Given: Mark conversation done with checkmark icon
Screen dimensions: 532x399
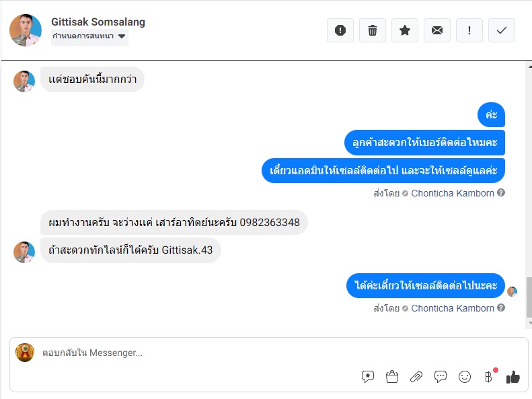Looking at the screenshot, I should [502, 30].
